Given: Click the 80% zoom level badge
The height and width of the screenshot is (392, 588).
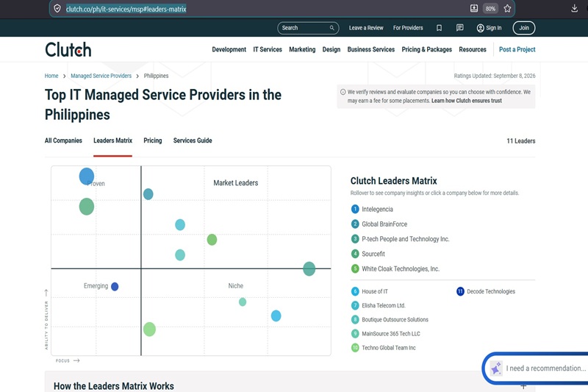Looking at the screenshot, I should tap(490, 9).
